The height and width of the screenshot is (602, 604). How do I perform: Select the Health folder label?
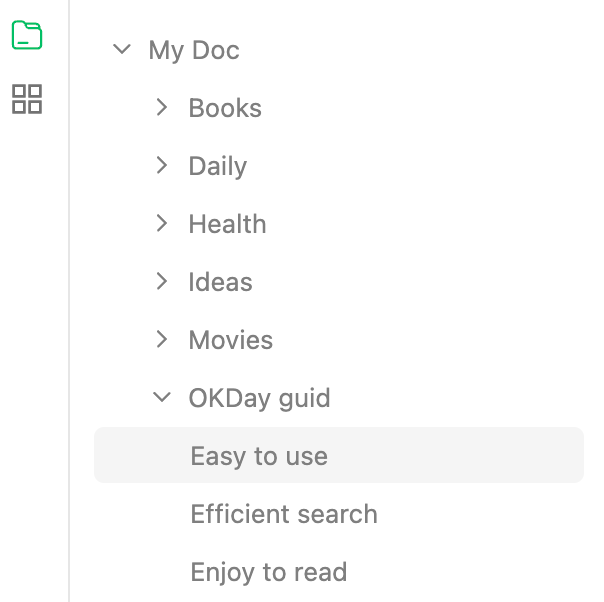click(227, 224)
